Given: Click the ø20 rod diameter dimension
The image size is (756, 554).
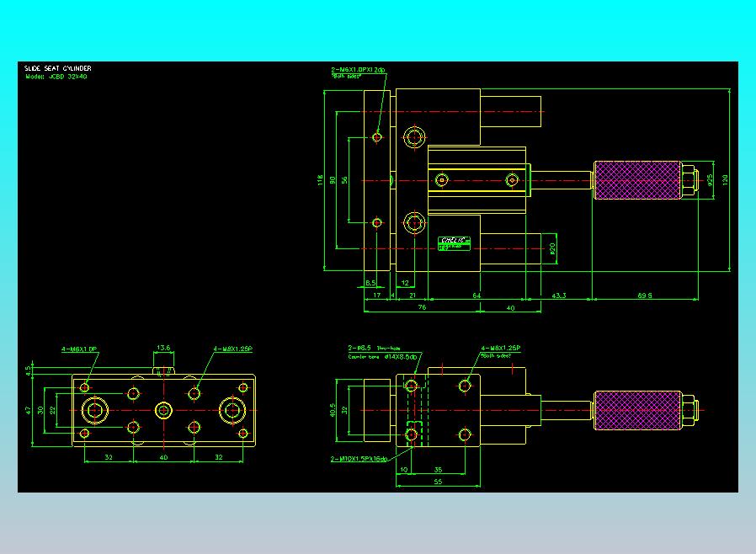Looking at the screenshot, I should pyautogui.click(x=552, y=248).
